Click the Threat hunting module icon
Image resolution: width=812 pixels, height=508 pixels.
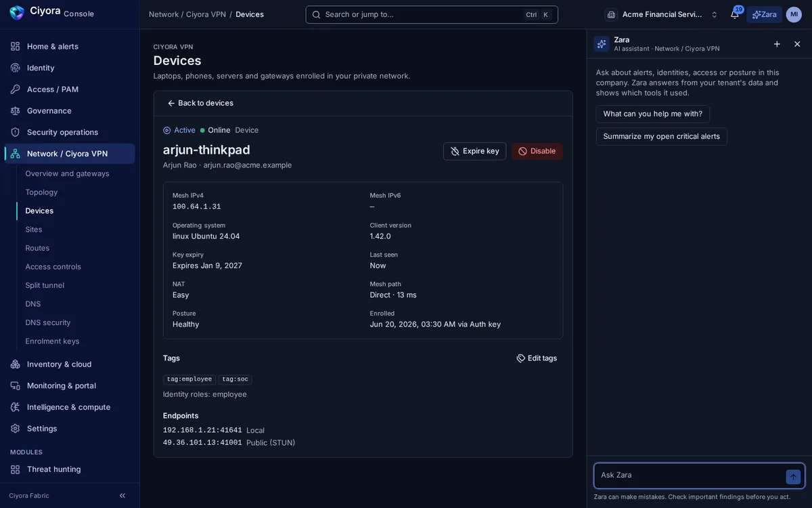(15, 469)
